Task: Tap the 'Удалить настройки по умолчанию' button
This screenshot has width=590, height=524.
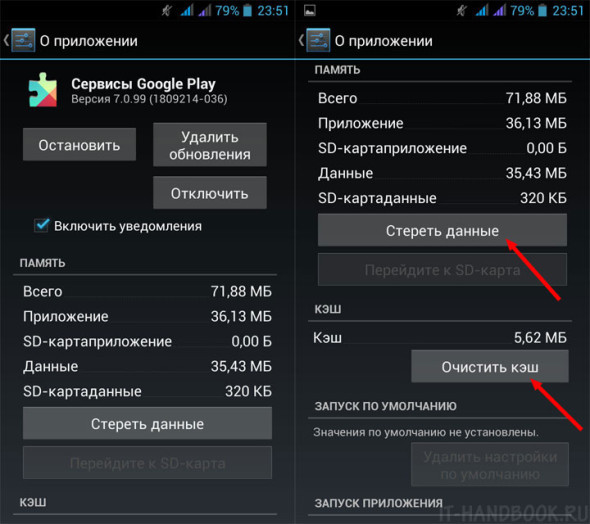Action: [490, 465]
